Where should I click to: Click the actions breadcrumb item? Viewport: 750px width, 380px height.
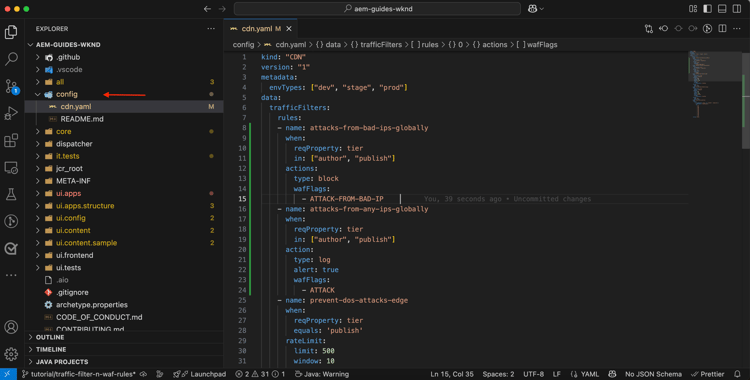(x=489, y=45)
